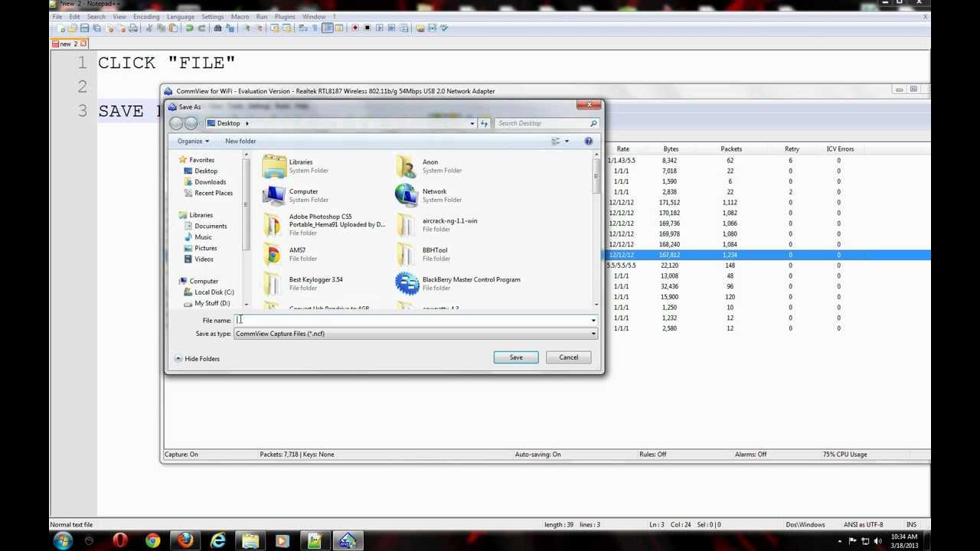Click Notepad++ Find binoculars icon
The height and width of the screenshot is (551, 980).
click(218, 28)
